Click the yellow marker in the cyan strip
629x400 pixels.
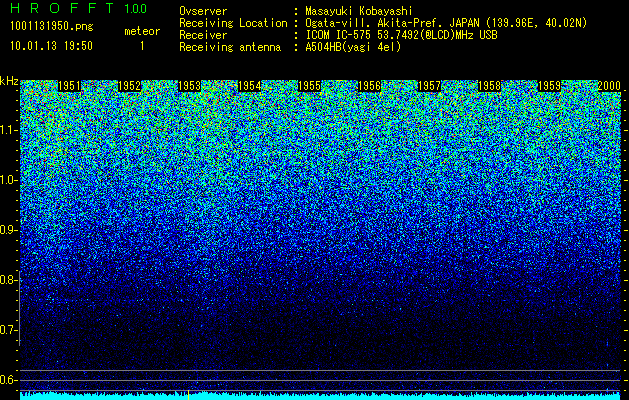[189, 395]
